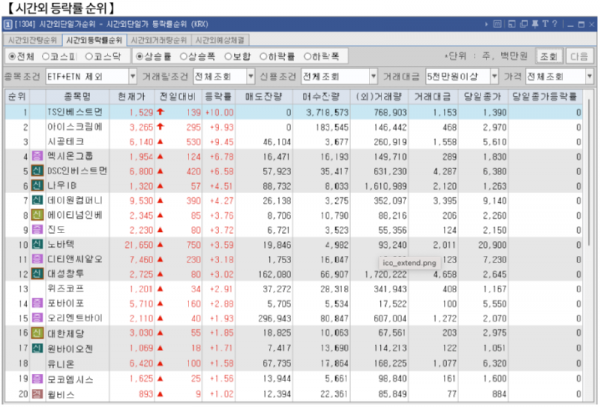Click the purple badge icon beside 오리엔트바이
Viewport: 600px width, 407px height.
pyautogui.click(x=37, y=317)
